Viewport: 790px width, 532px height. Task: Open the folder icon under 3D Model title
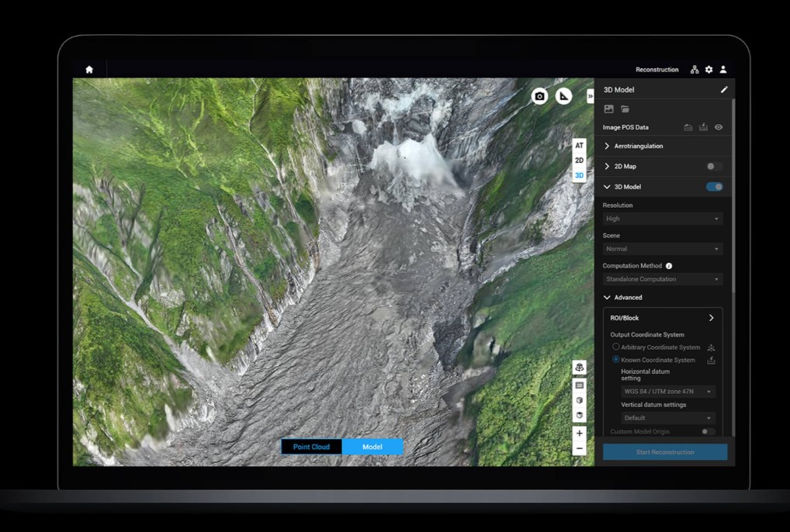coord(625,109)
